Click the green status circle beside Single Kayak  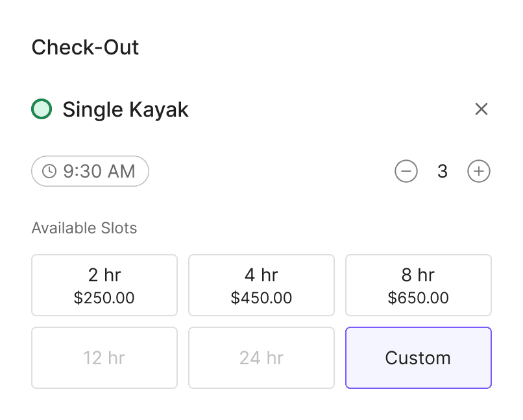[42, 109]
